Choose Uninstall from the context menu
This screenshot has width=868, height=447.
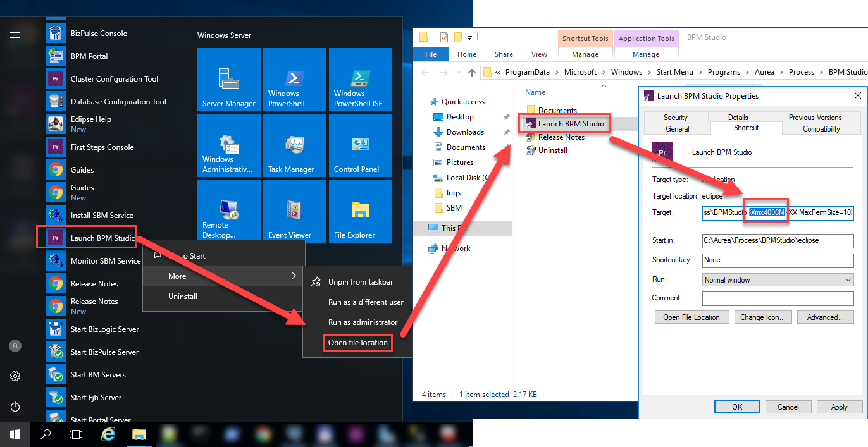point(224,296)
